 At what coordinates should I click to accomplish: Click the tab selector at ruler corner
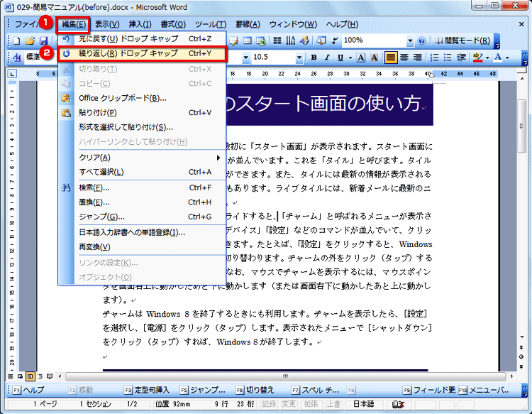tap(12, 74)
